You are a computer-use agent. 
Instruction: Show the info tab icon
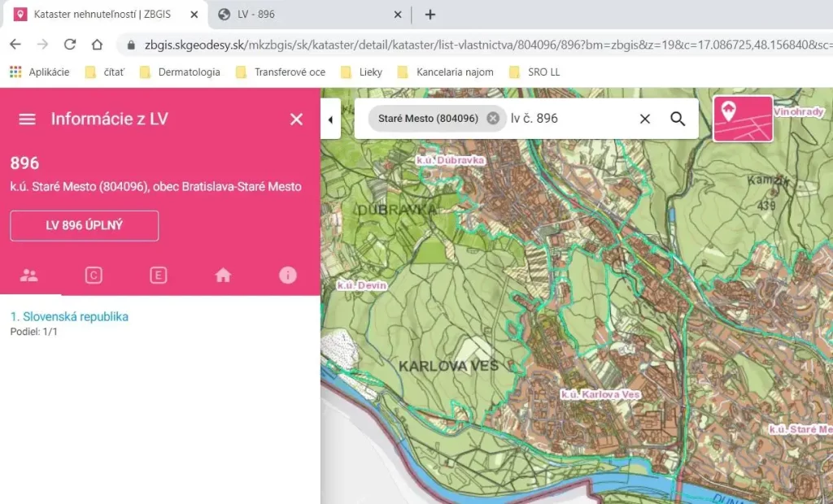(288, 276)
